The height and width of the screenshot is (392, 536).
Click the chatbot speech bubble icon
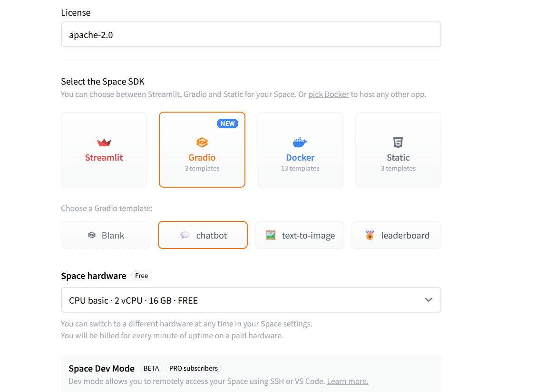[x=185, y=235]
